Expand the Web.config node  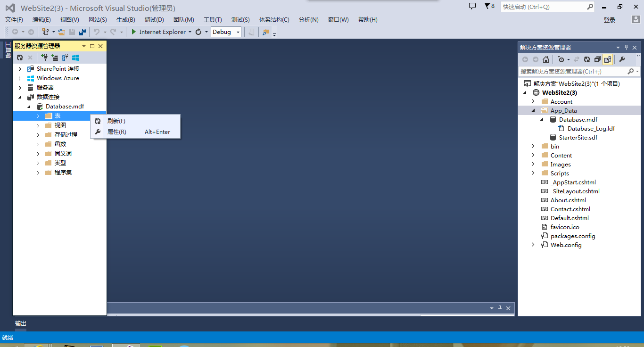tap(533, 245)
